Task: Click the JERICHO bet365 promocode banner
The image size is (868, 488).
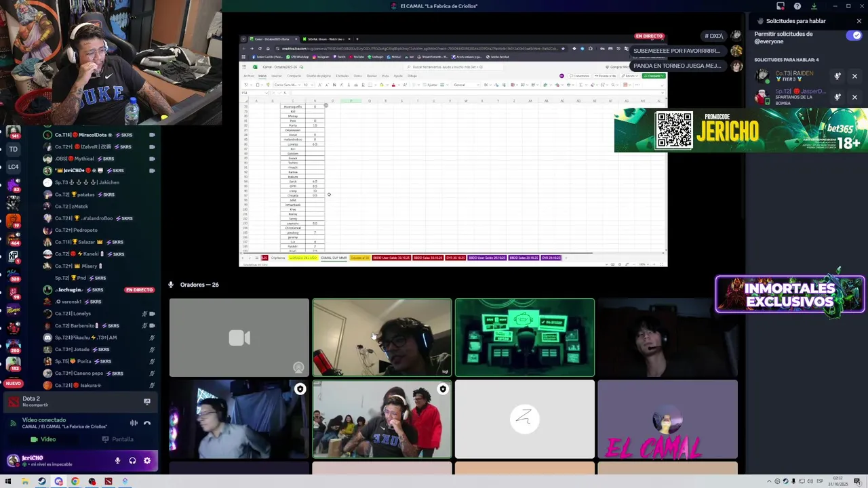Action: click(x=741, y=130)
